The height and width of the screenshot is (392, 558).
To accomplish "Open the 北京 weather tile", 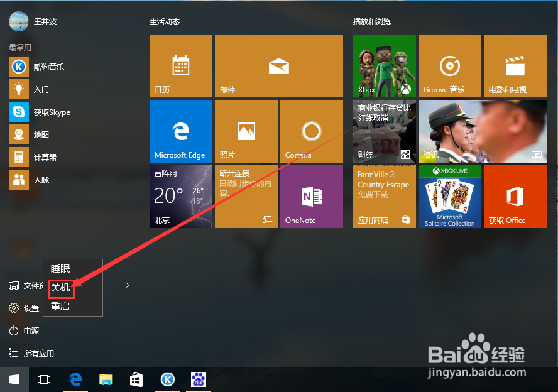I will pyautogui.click(x=181, y=197).
